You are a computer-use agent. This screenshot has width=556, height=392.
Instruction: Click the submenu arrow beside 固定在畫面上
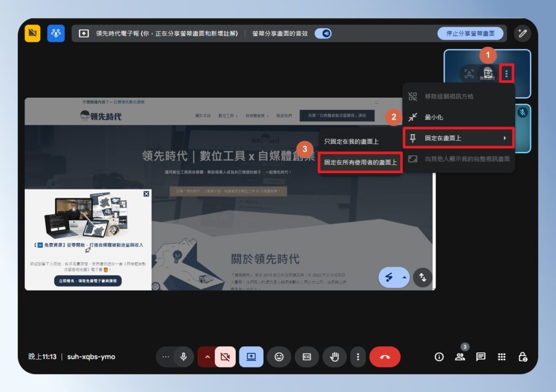[505, 138]
